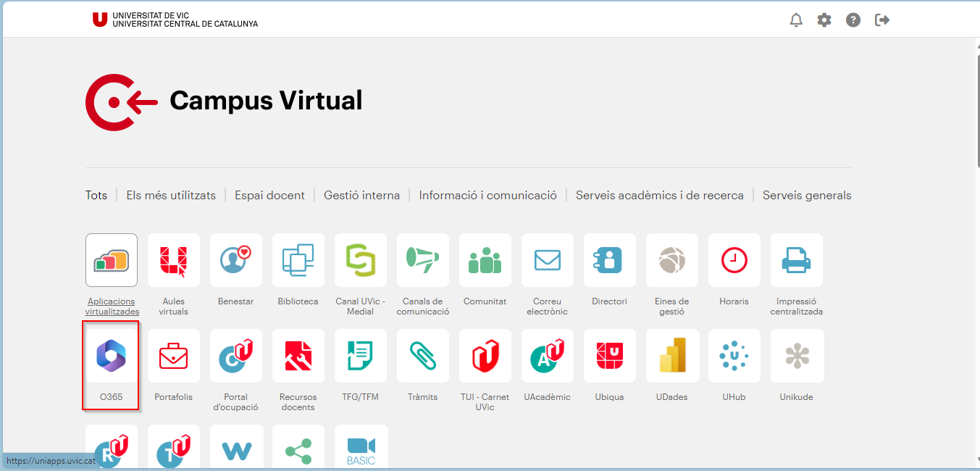This screenshot has height=471, width=980.
Task: Open the UDades chart icon
Action: tap(672, 356)
